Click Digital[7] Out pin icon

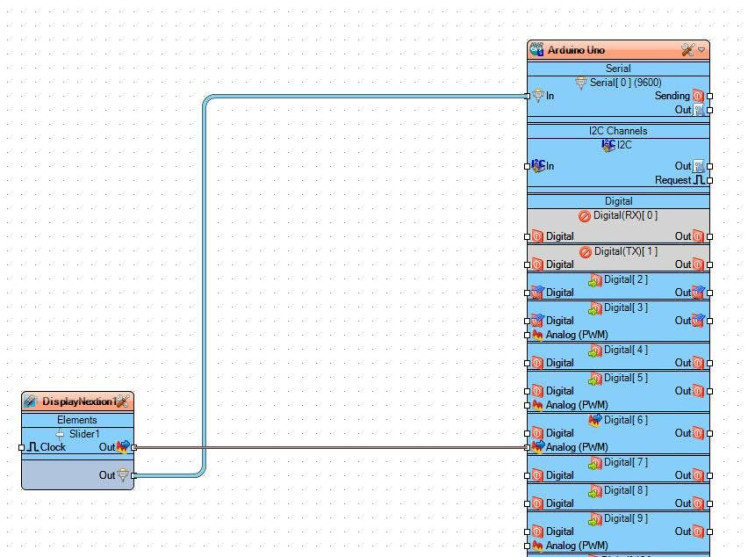click(698, 475)
